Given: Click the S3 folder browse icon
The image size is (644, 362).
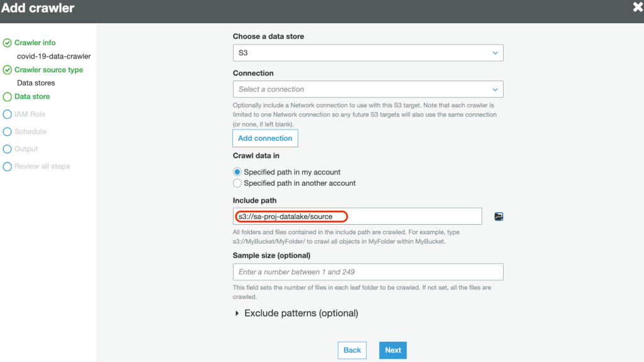Looking at the screenshot, I should [499, 217].
